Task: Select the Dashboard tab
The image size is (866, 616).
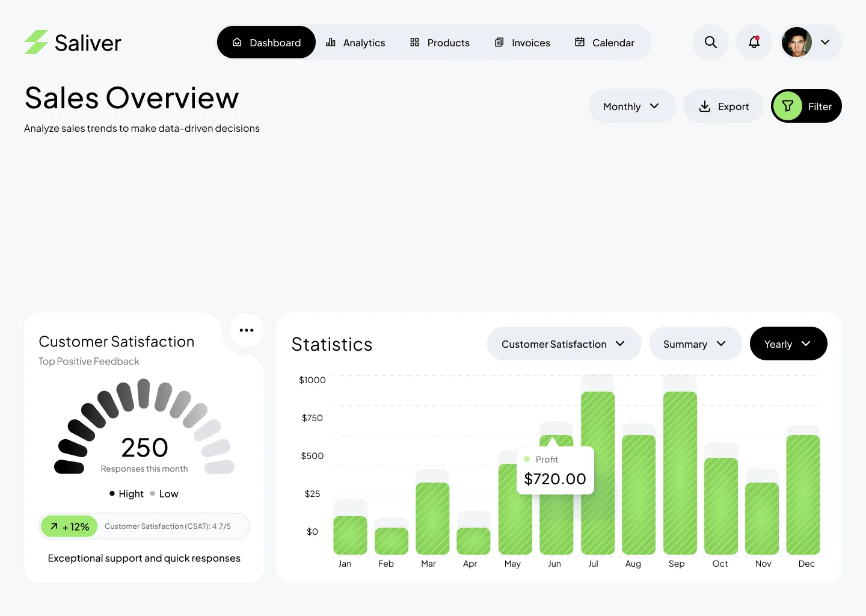Action: 266,43
